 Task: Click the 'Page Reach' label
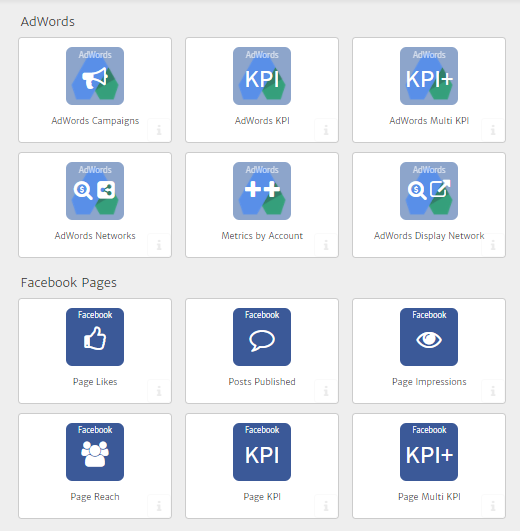click(x=95, y=497)
